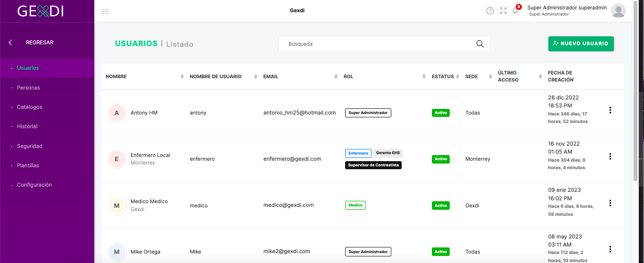Open Plantillas in the sidebar
644x263 pixels.
point(28,165)
